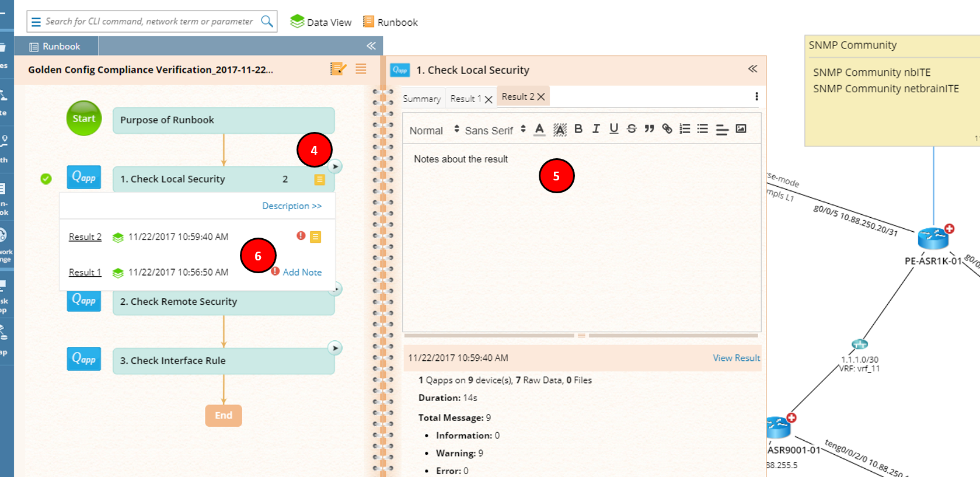Select the SNMP Community note on map
The image size is (980, 477).
(x=892, y=90)
